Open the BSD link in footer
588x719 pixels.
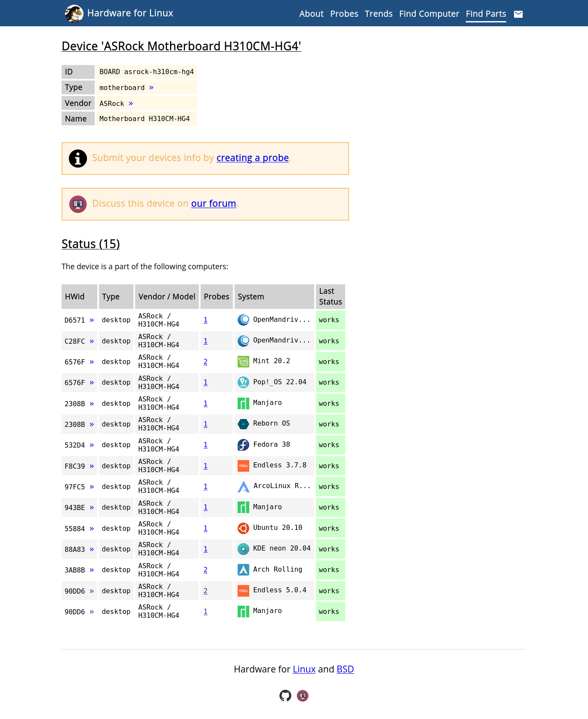(345, 669)
